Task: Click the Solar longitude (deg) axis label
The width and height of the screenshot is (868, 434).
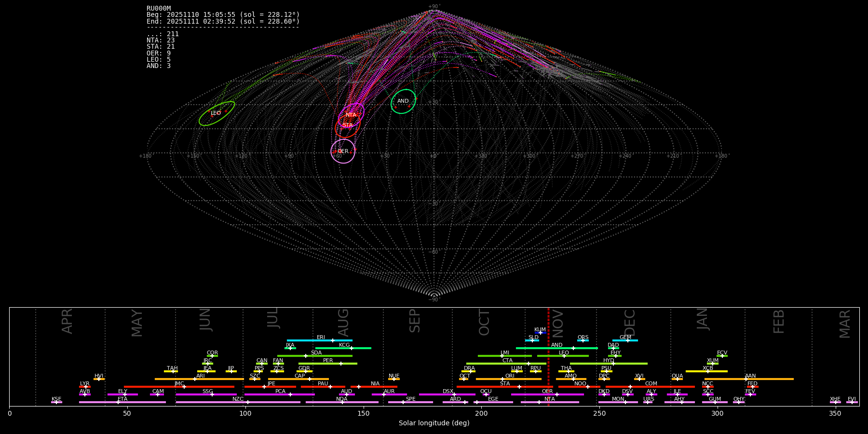Action: tap(434, 423)
